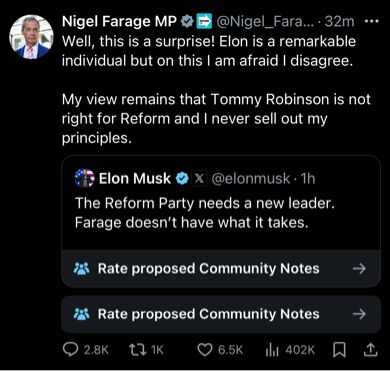Click the Reform affiliation badge beside name
This screenshot has width=390, height=371.
click(205, 22)
